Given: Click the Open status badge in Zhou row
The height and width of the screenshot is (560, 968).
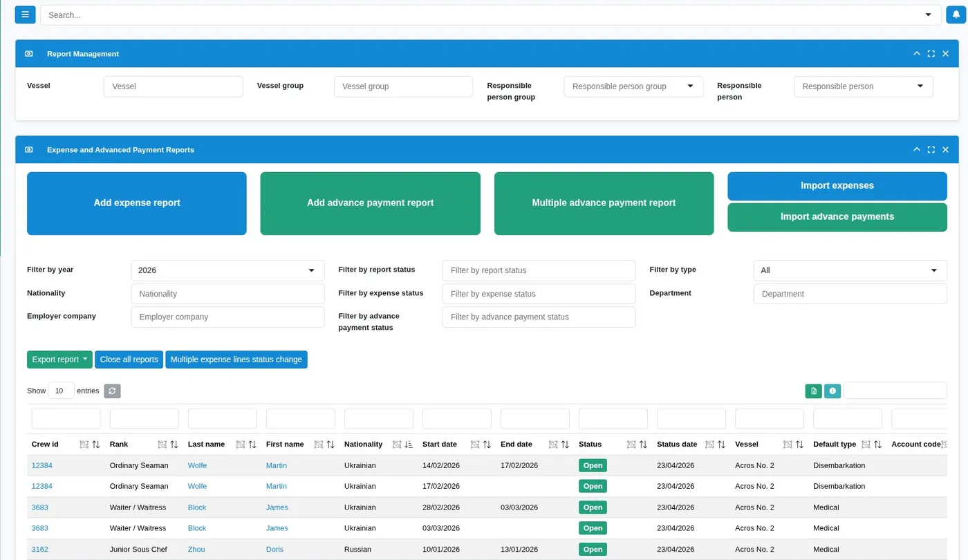Looking at the screenshot, I should 593,550.
